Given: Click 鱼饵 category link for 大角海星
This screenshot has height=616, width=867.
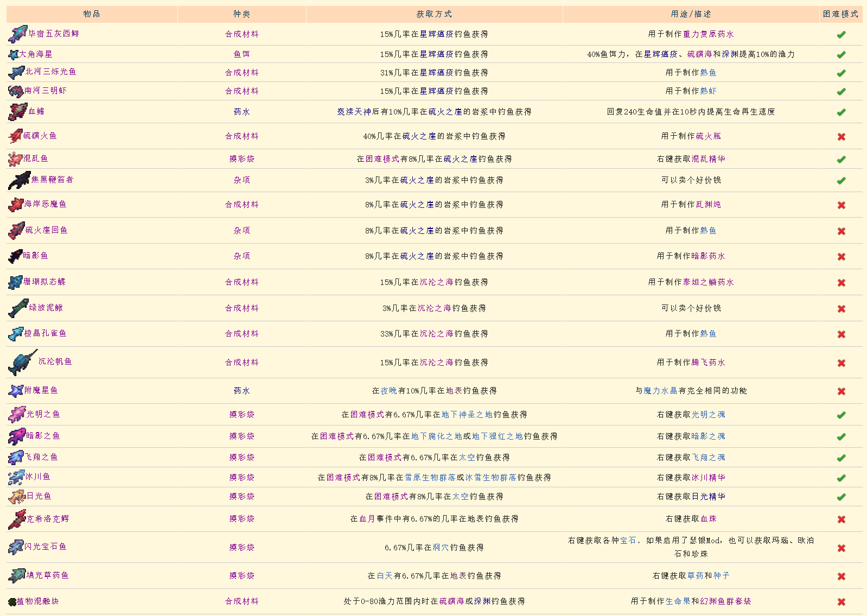Looking at the screenshot, I should pyautogui.click(x=241, y=54).
